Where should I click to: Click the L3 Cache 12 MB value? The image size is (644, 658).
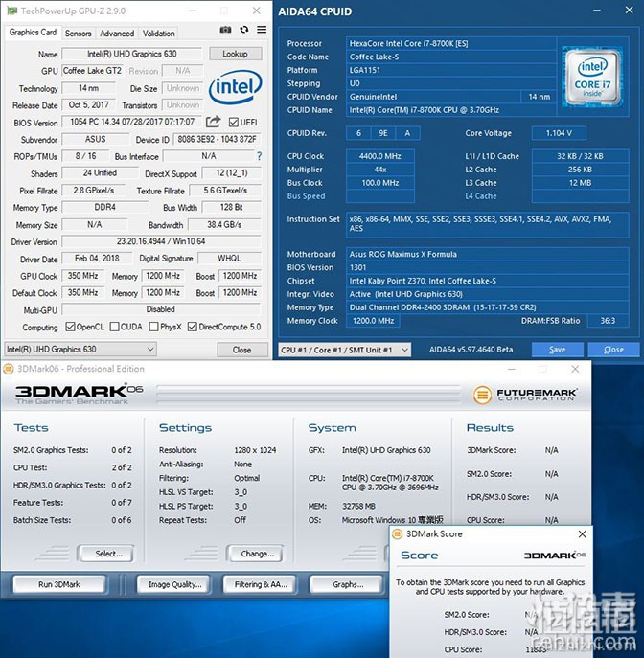coord(580,183)
